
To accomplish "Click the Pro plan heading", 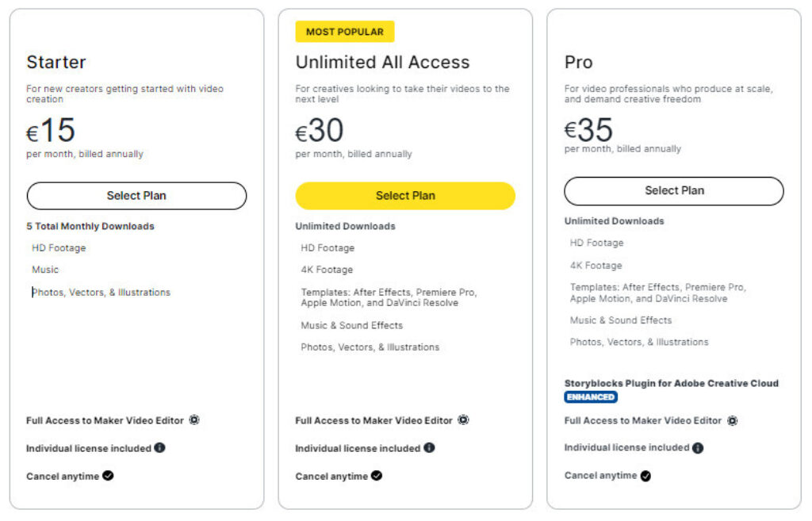I will click(x=578, y=62).
